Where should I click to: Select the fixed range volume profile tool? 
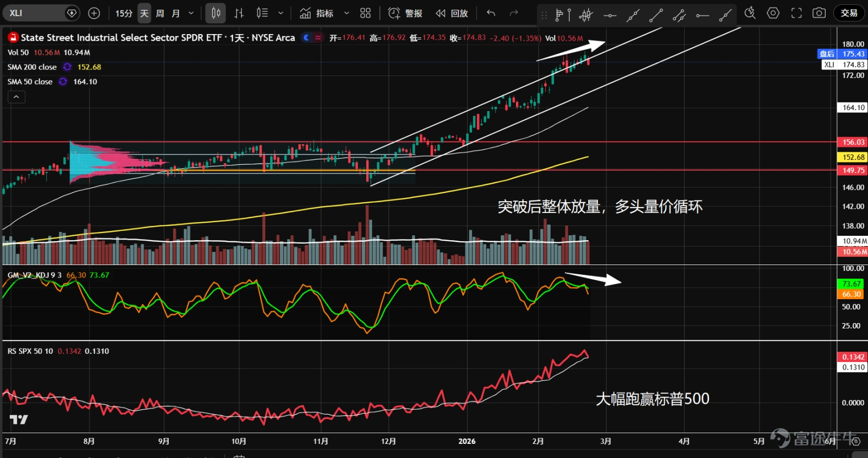(563, 15)
